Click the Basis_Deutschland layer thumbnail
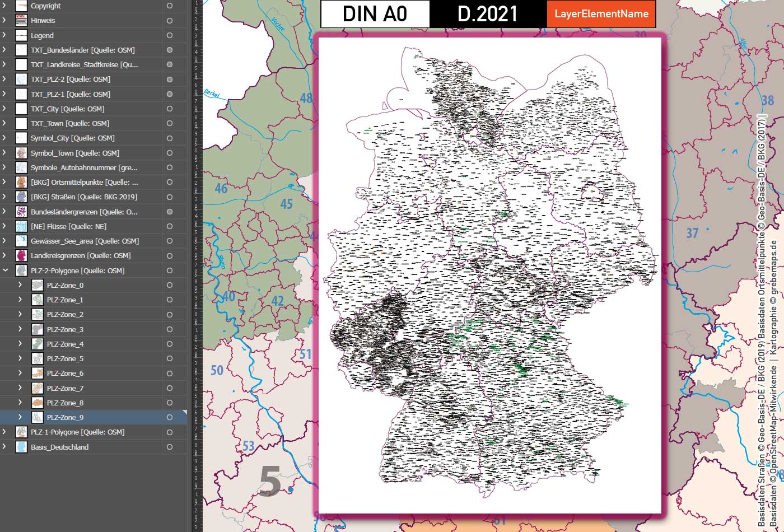The image size is (784, 532). [20, 447]
